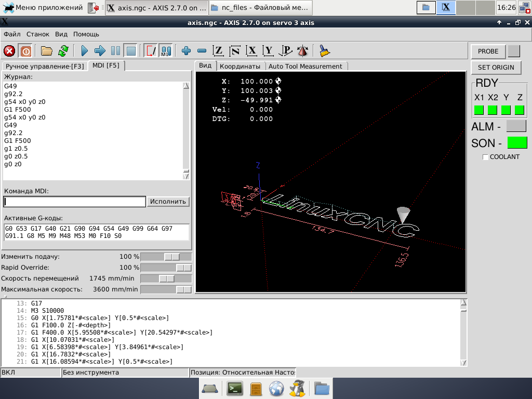Clear the live plot with broom icon
The width and height of the screenshot is (532, 399).
click(325, 51)
